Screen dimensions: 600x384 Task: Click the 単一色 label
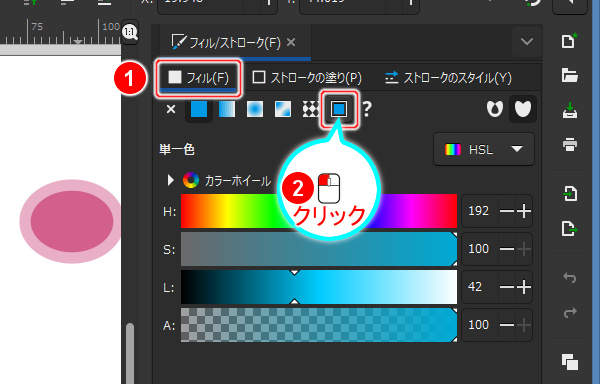(x=177, y=149)
